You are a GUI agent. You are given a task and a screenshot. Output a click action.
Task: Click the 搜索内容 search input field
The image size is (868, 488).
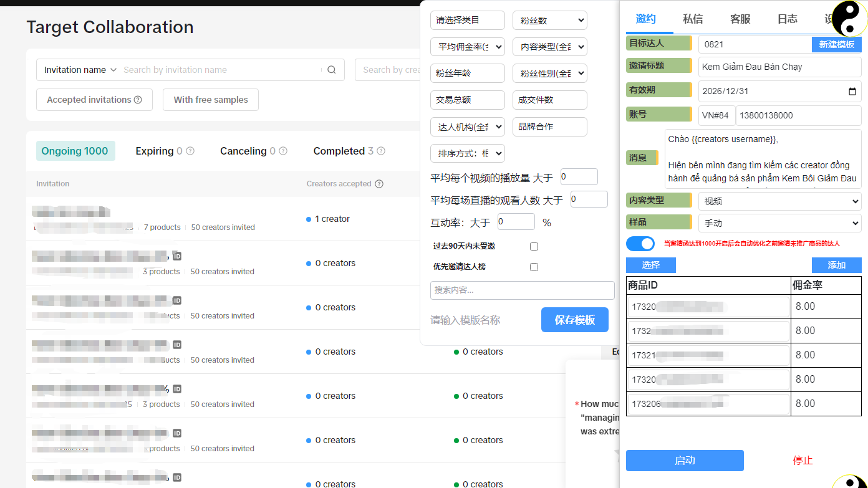tap(522, 290)
